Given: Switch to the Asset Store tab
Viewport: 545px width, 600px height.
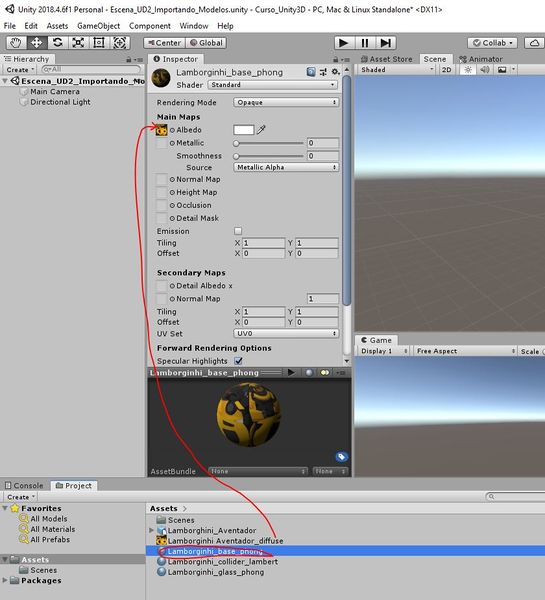Looking at the screenshot, I should click(387, 59).
